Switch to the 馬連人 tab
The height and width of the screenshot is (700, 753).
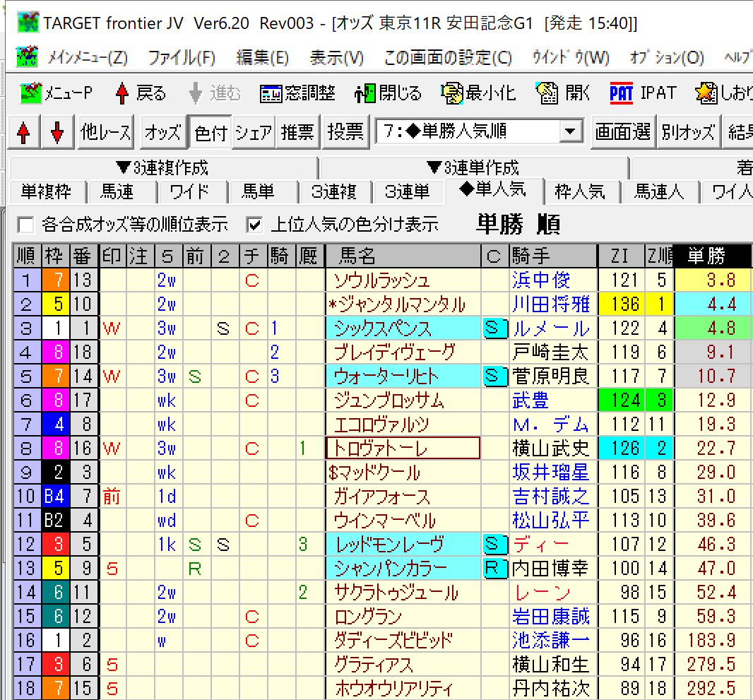(x=659, y=191)
